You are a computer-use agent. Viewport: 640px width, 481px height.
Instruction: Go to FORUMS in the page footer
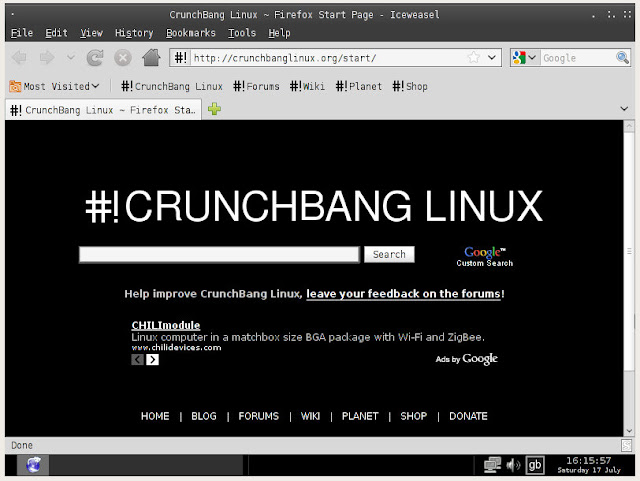click(258, 416)
